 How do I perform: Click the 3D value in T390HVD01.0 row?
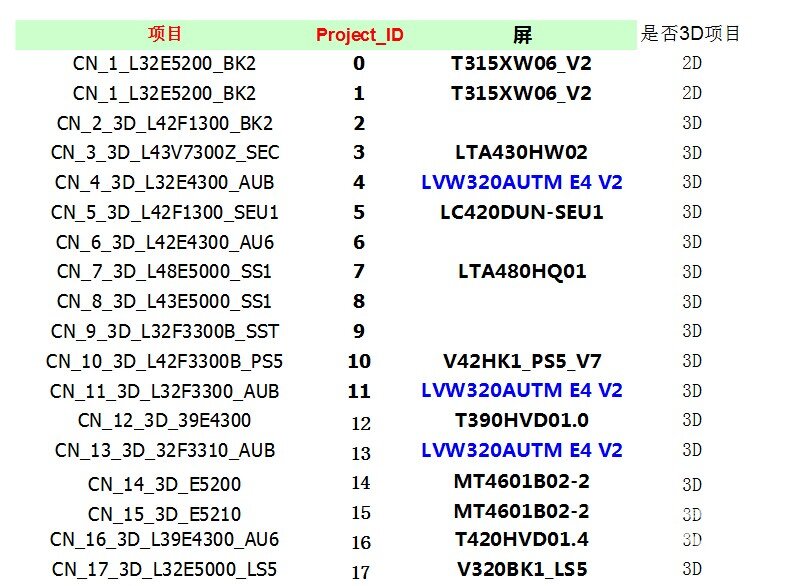click(692, 420)
